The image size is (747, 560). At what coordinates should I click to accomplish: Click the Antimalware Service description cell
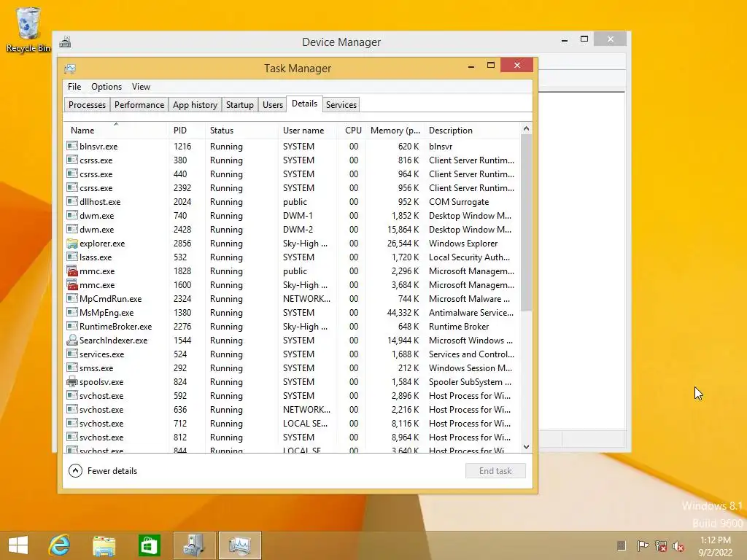pos(471,312)
